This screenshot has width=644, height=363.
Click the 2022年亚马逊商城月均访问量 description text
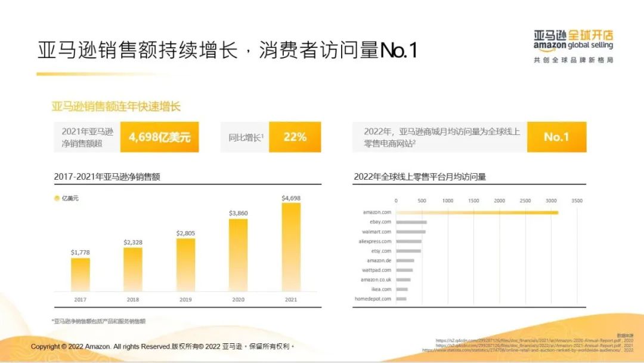point(442,137)
